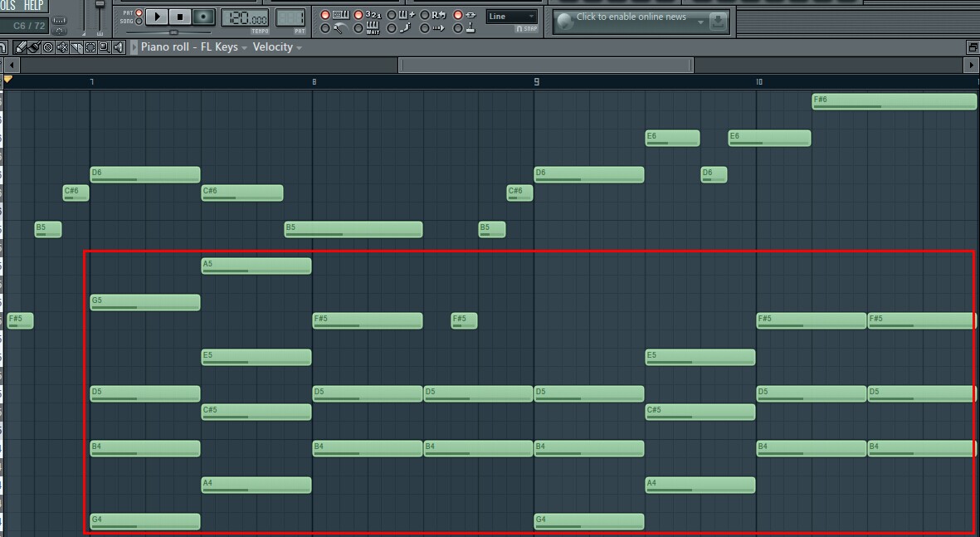
Task: Open the Velocity event dropdown
Action: pos(277,46)
